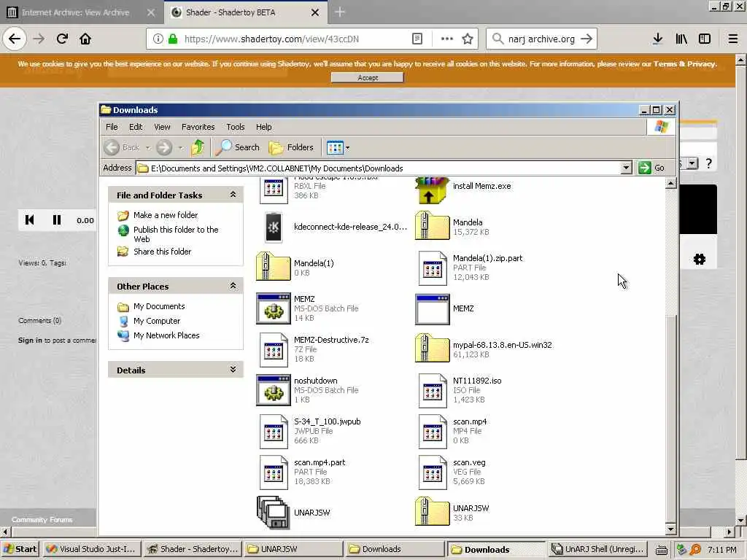Select the noshutdown batch file icon
747x560 pixels.
(273, 390)
